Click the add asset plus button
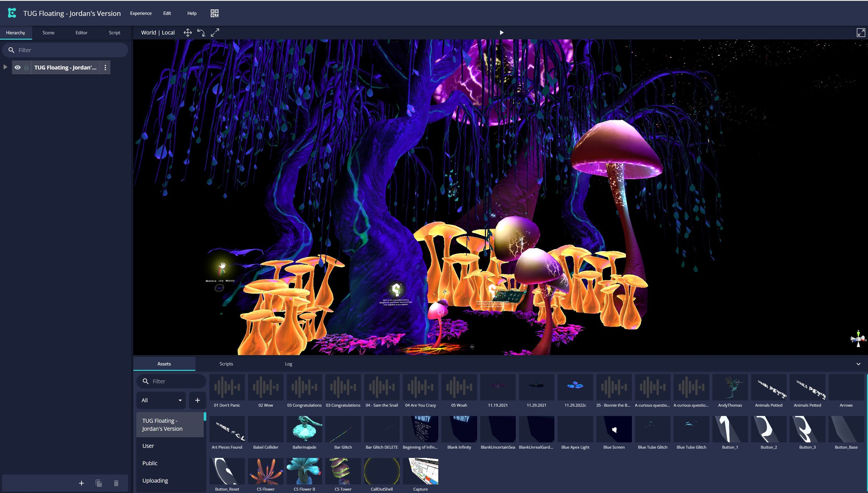The width and height of the screenshot is (868, 493). tap(197, 400)
